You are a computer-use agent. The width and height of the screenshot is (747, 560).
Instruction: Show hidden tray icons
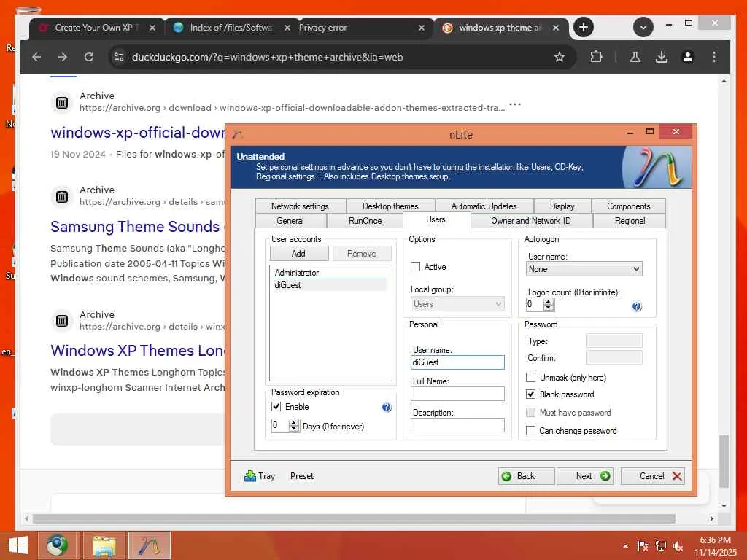pos(625,546)
